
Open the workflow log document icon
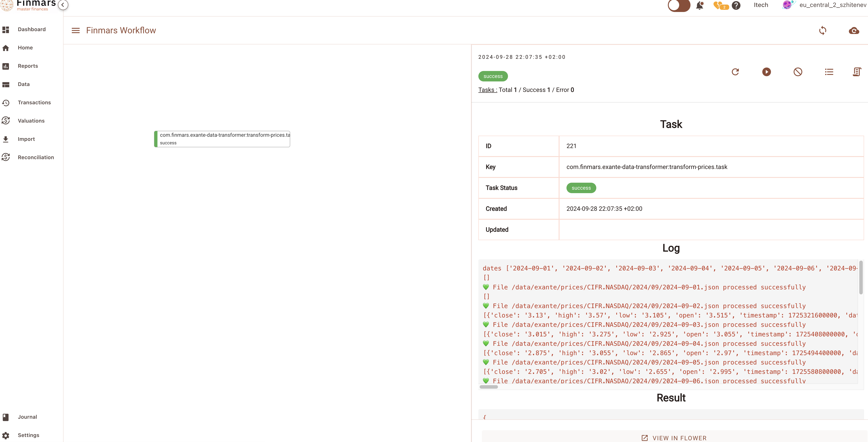tap(857, 72)
